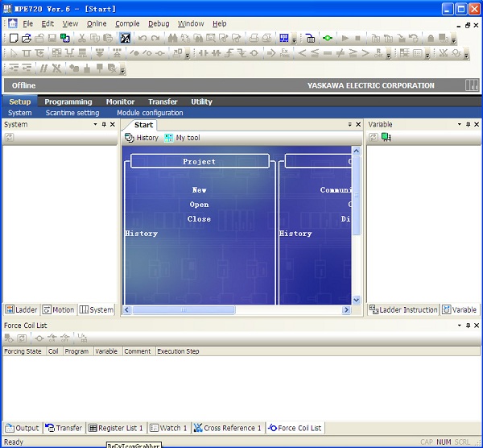Select the Programming ribbon tab
The width and height of the screenshot is (483, 448).
(x=68, y=102)
